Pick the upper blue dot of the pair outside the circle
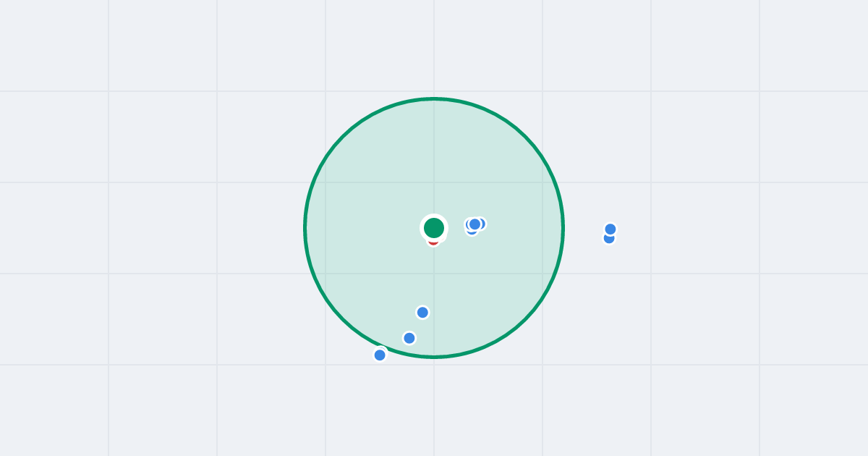Image resolution: width=868 pixels, height=456 pixels. click(610, 229)
